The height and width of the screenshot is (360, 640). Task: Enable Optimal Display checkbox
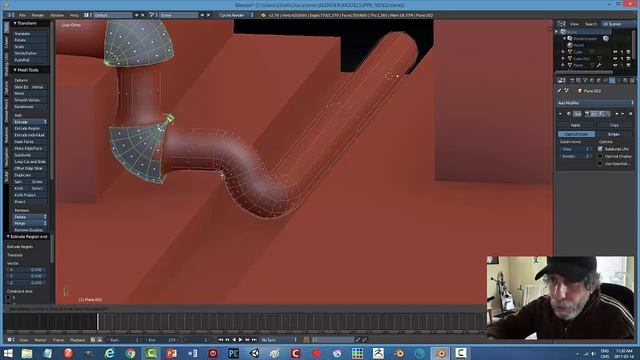tap(600, 156)
